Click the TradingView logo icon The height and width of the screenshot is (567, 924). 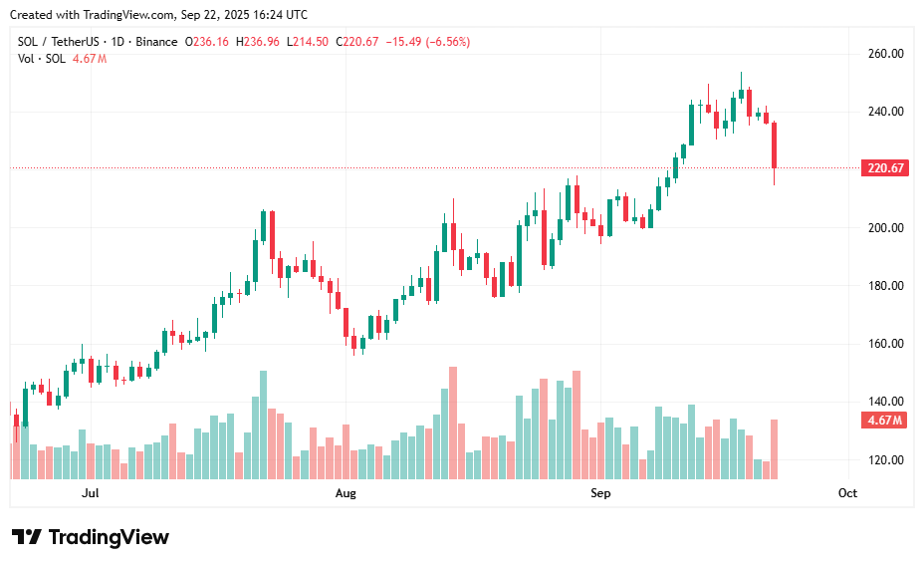27,537
